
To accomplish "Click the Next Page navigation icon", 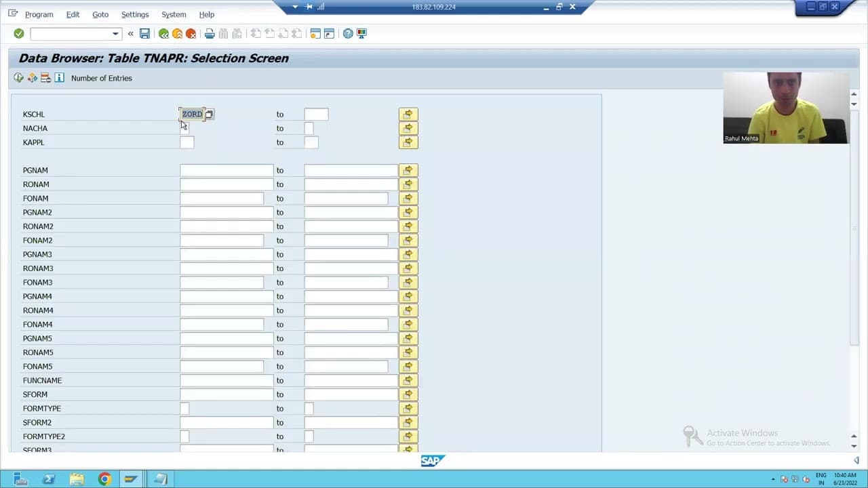I will (x=283, y=33).
